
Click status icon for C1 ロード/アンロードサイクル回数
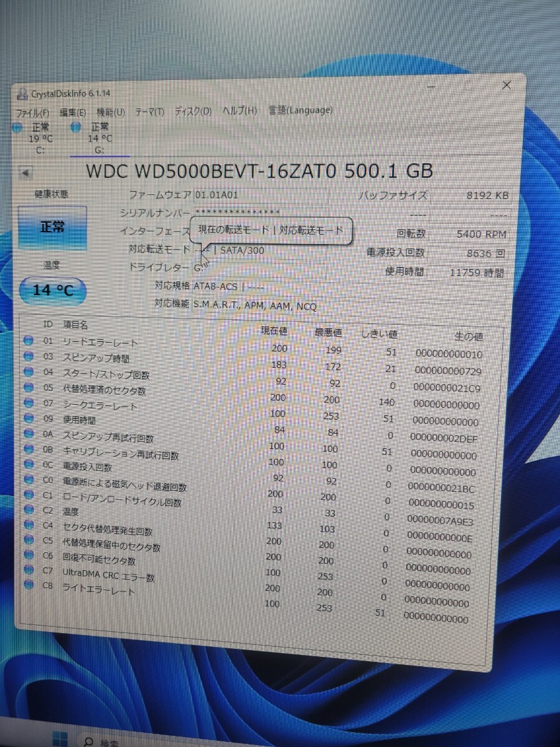pyautogui.click(x=28, y=494)
